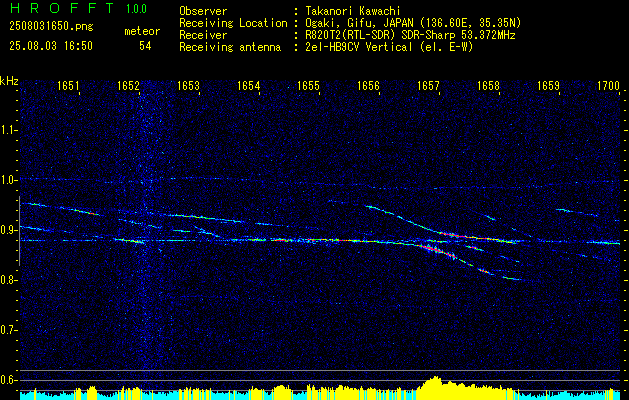Viewport: 629px width, 400px height.
Task: Click the Receiver label
Action: [203, 35]
